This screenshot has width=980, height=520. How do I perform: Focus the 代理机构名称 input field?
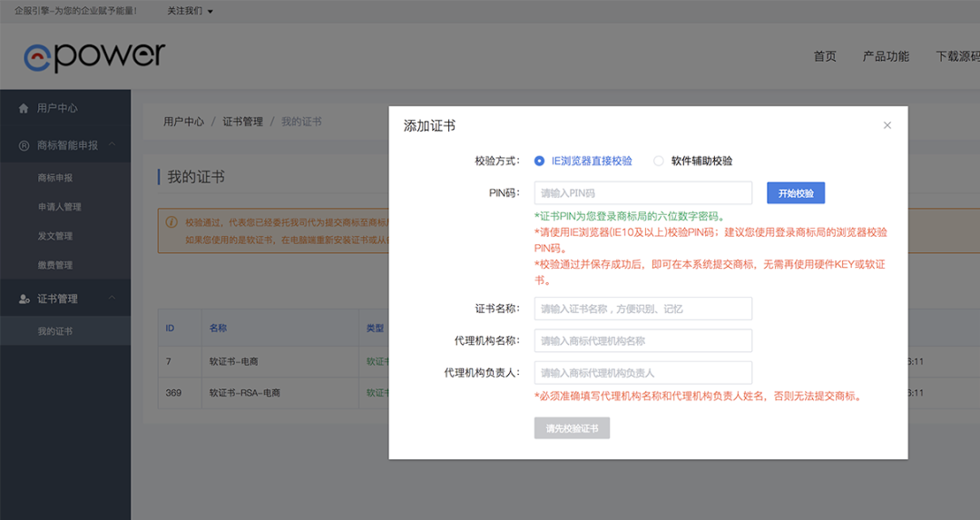point(643,340)
